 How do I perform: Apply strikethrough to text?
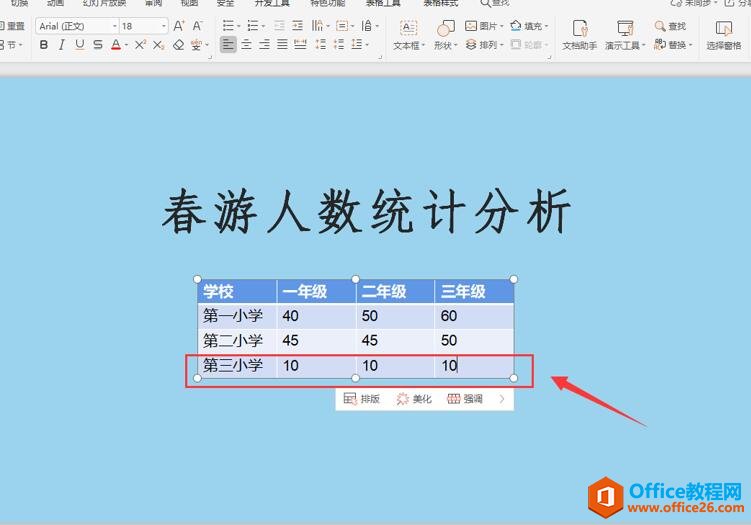click(98, 45)
